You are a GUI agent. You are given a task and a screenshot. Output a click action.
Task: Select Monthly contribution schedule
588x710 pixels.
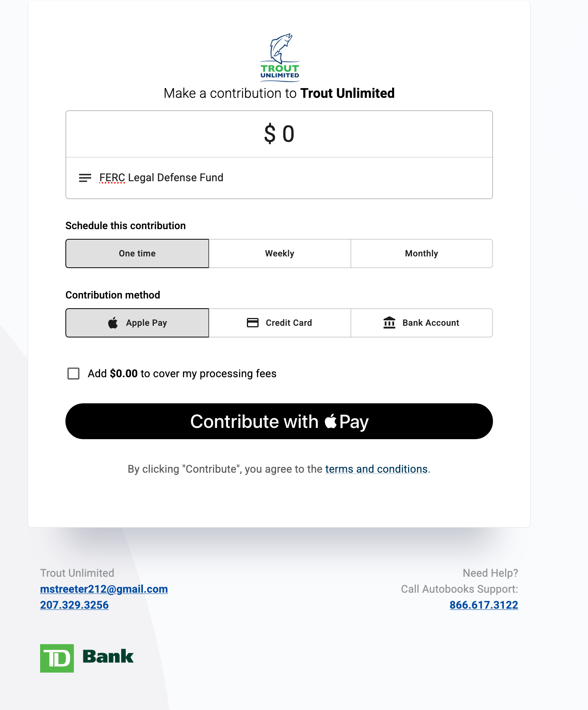pos(422,253)
